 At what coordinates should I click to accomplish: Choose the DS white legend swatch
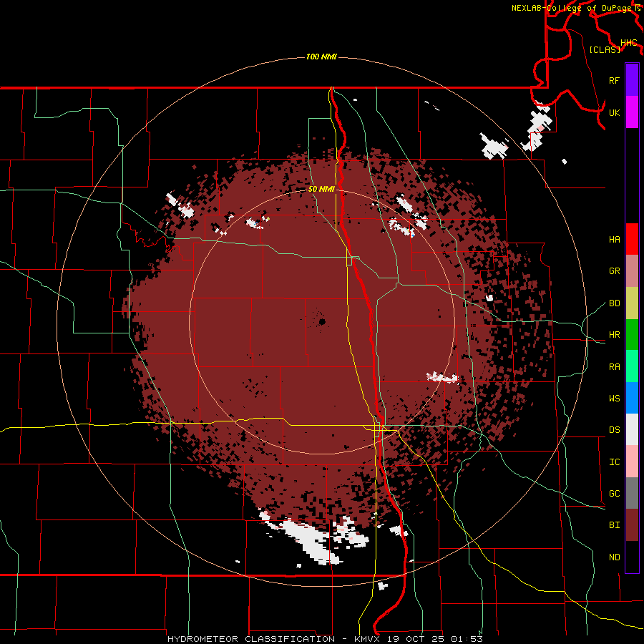(x=632, y=429)
